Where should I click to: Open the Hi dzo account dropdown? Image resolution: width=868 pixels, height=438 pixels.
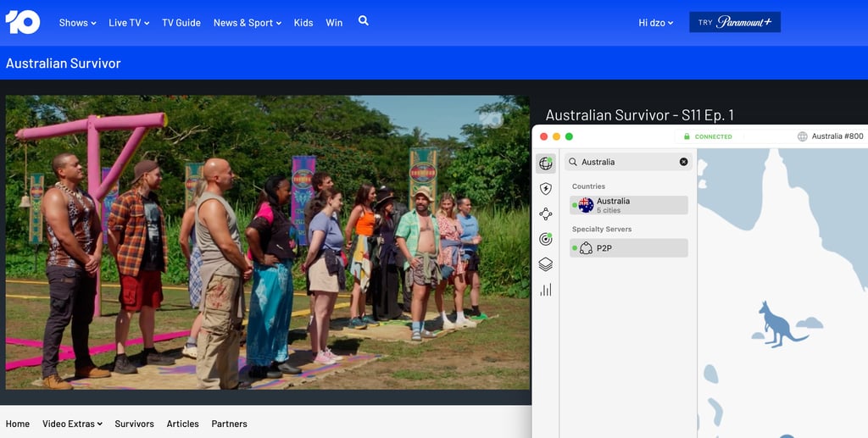655,23
